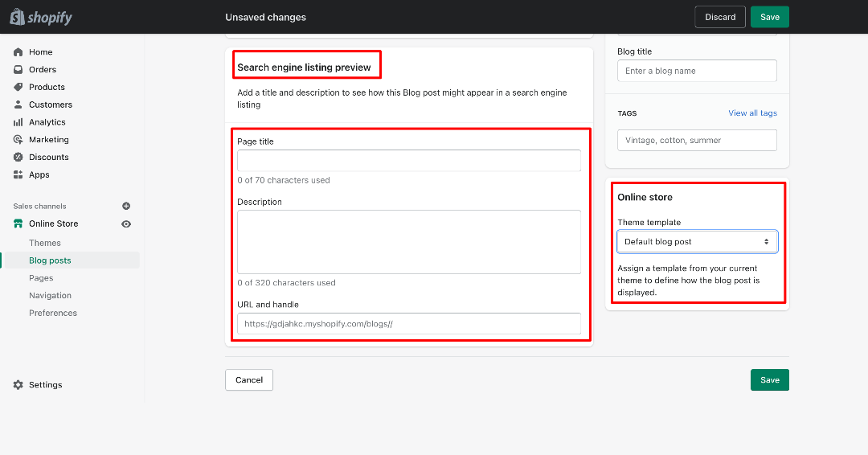
Task: Click the Cancel button
Action: tap(249, 379)
